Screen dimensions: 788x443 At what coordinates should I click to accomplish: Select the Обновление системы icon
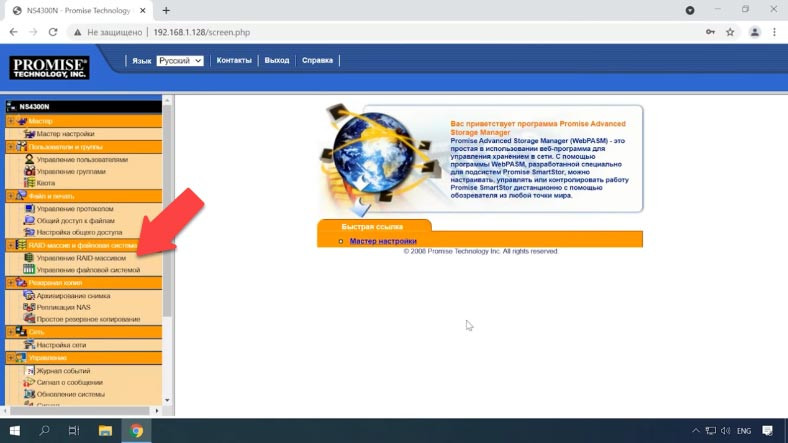click(x=29, y=394)
